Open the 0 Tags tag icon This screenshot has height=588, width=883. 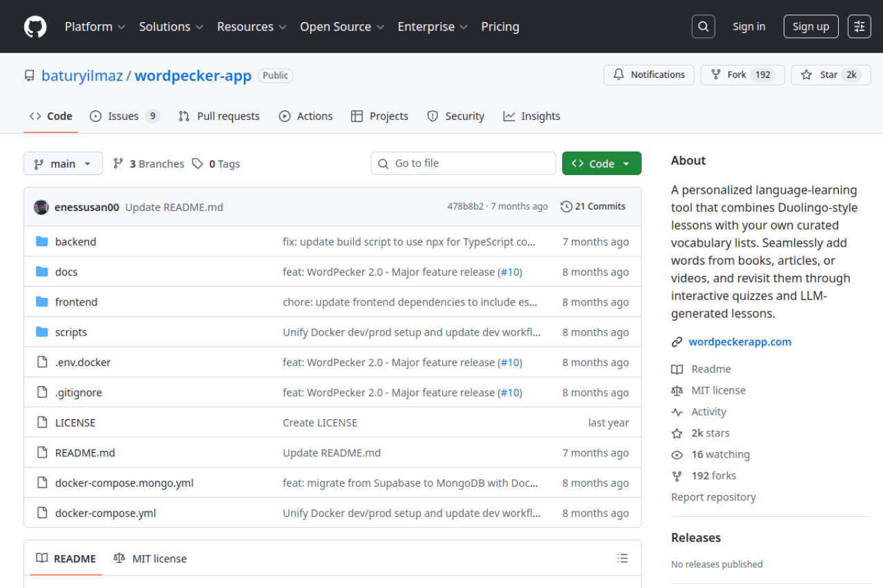click(x=198, y=164)
